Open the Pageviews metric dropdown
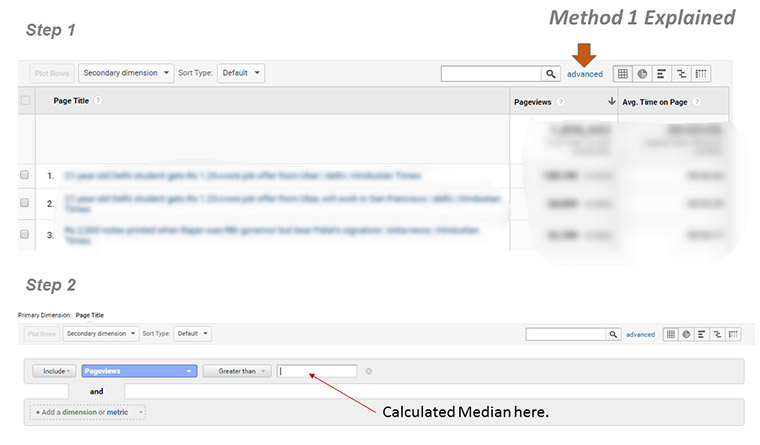Image resolution: width=760 pixels, height=445 pixels. point(139,371)
